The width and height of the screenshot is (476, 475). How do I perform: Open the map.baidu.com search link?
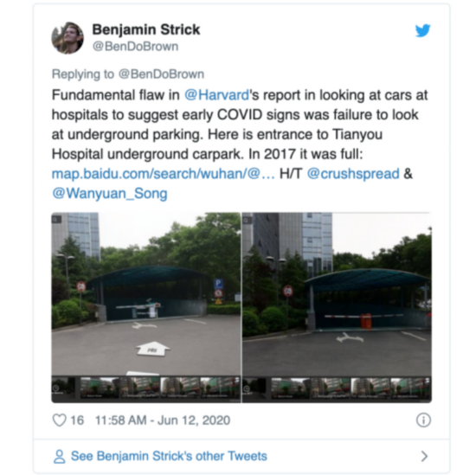point(164,174)
